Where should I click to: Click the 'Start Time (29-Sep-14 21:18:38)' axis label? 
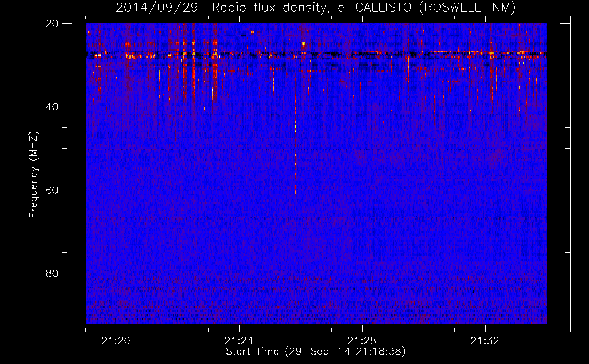point(316,352)
